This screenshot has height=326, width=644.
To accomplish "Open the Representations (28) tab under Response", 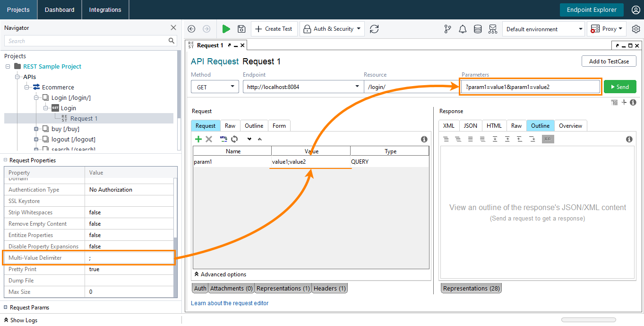I will pos(471,288).
